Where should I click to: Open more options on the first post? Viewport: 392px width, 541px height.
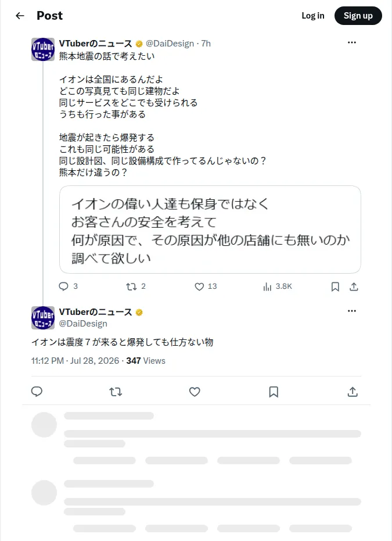(x=352, y=42)
